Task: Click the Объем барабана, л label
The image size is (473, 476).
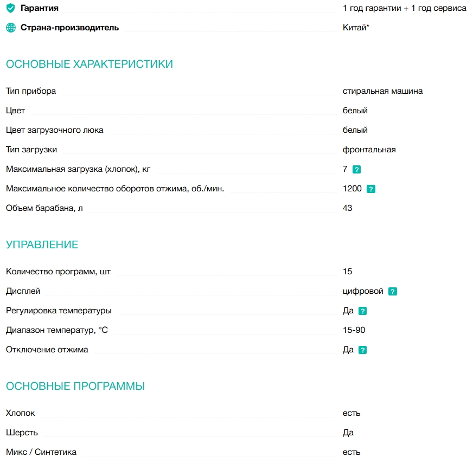Action: tap(44, 208)
